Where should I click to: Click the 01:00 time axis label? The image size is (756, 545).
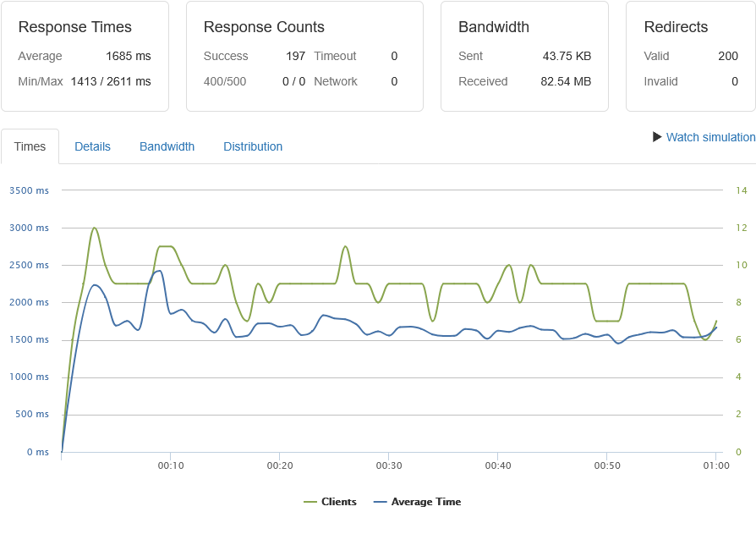point(715,465)
